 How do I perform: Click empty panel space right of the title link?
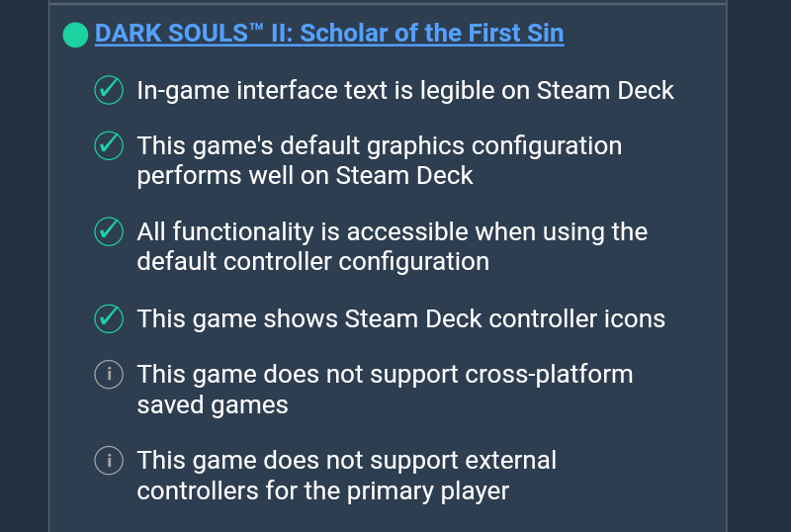pyautogui.click(x=643, y=35)
